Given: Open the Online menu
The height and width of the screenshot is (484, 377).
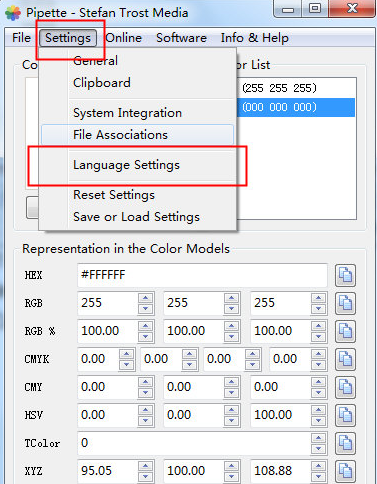Looking at the screenshot, I should 124,38.
